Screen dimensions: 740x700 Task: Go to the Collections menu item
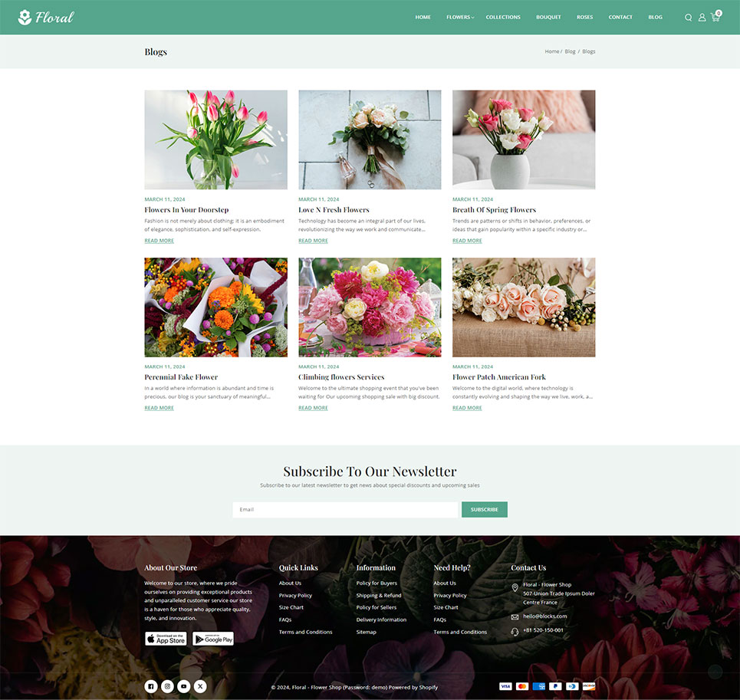point(503,17)
